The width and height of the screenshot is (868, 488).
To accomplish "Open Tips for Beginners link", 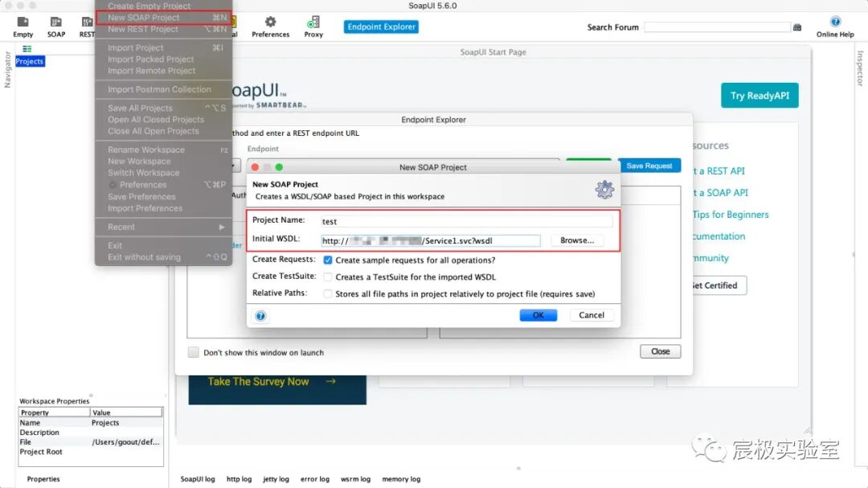I will coord(731,215).
